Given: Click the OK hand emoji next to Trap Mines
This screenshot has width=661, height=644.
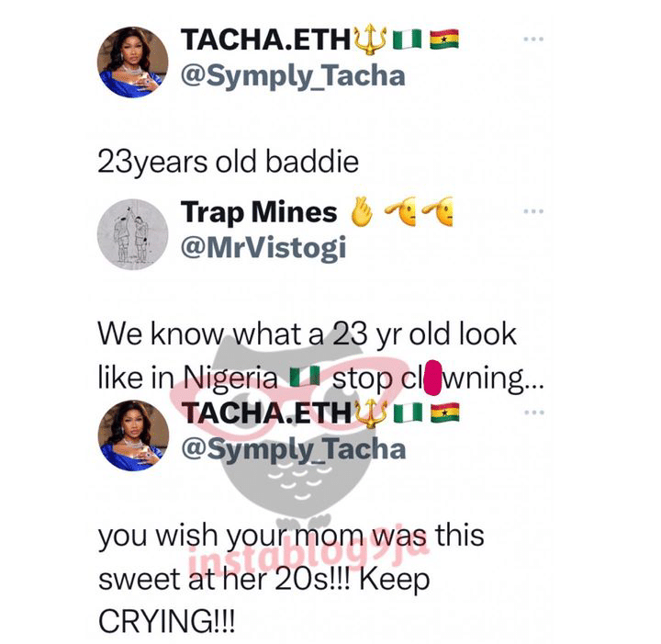Looking at the screenshot, I should pyautogui.click(x=359, y=213).
